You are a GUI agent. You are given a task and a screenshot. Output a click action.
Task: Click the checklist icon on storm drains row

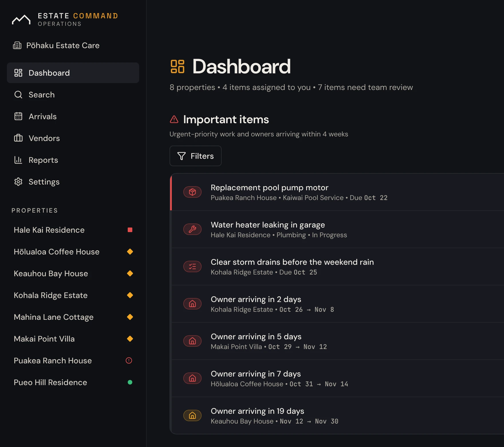point(192,266)
